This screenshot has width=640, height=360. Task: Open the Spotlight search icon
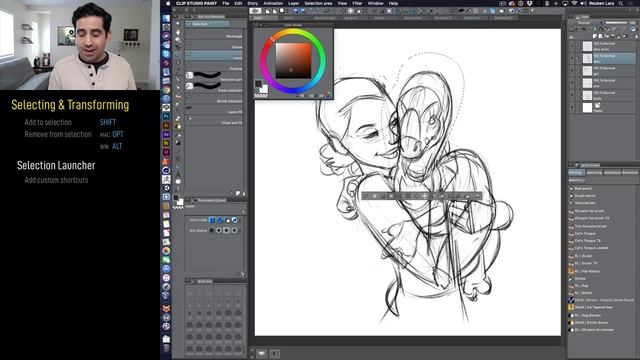[621, 3]
